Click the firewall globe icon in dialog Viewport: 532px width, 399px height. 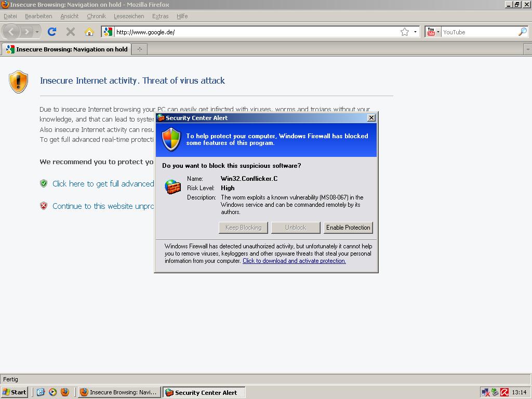click(x=172, y=187)
